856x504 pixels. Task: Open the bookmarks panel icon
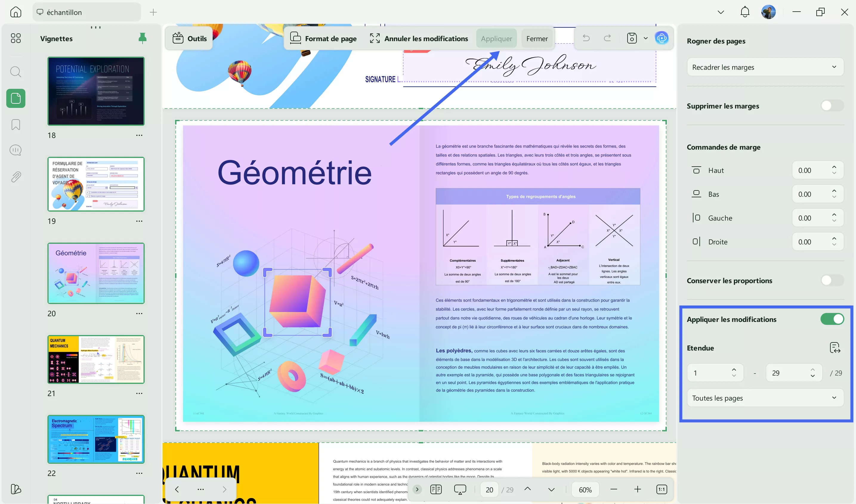click(16, 125)
